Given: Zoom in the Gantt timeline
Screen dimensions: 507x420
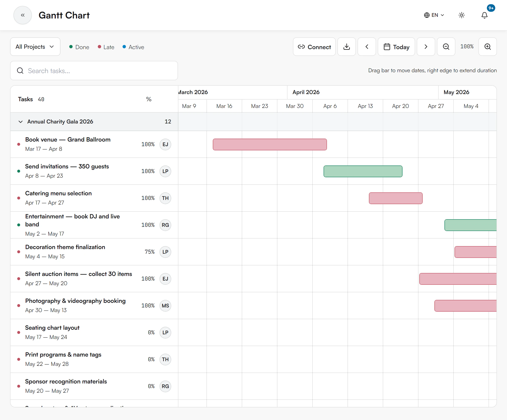Looking at the screenshot, I should pyautogui.click(x=487, y=47).
